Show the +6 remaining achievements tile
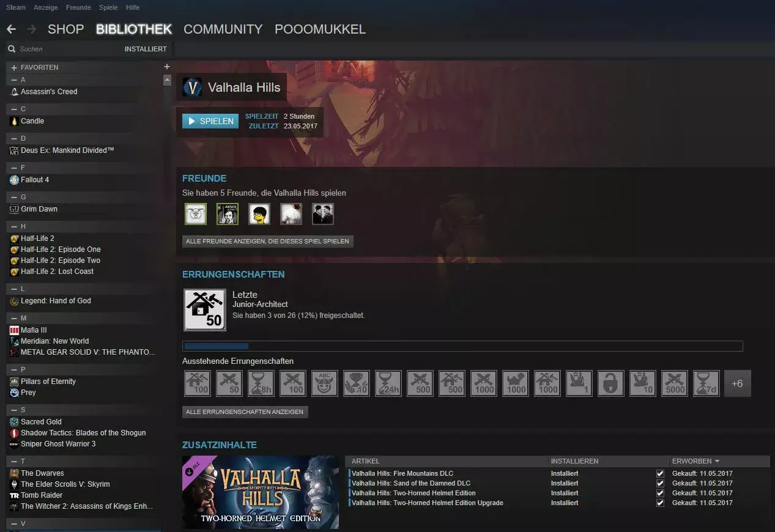This screenshot has height=532, width=775. (x=738, y=383)
